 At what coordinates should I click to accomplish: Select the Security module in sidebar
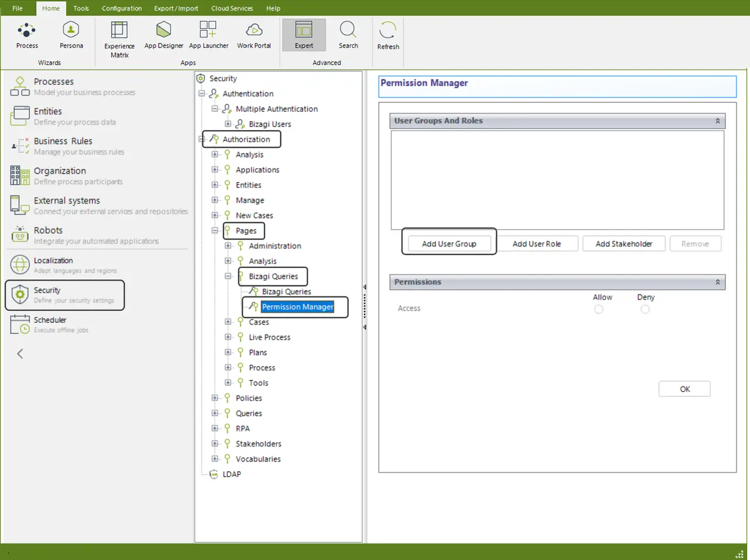tap(65, 295)
